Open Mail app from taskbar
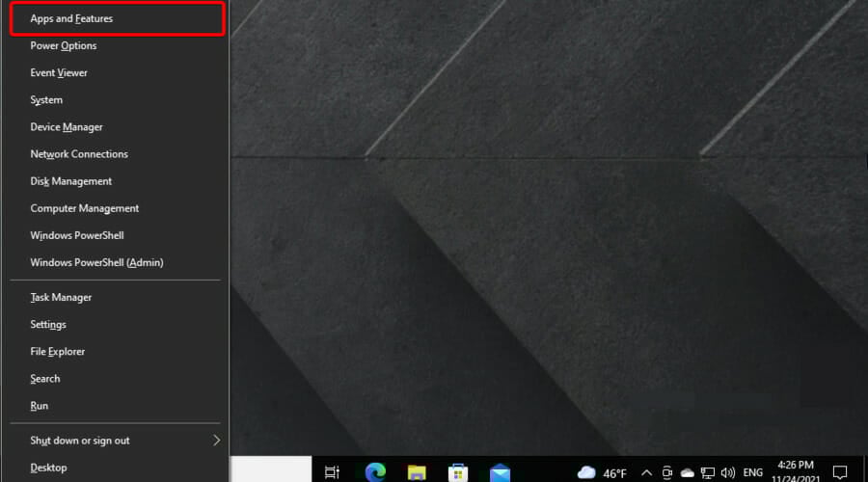Screen dimensions: 868x482 pos(500,472)
